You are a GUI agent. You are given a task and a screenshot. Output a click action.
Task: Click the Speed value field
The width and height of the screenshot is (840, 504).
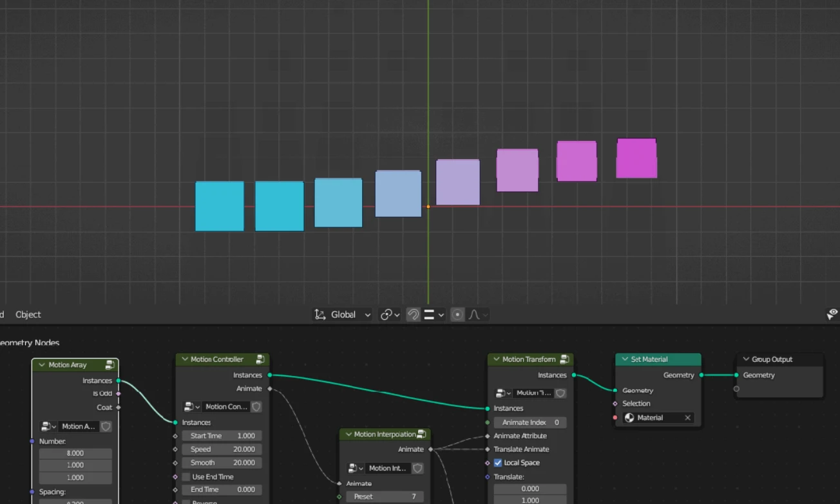click(222, 449)
